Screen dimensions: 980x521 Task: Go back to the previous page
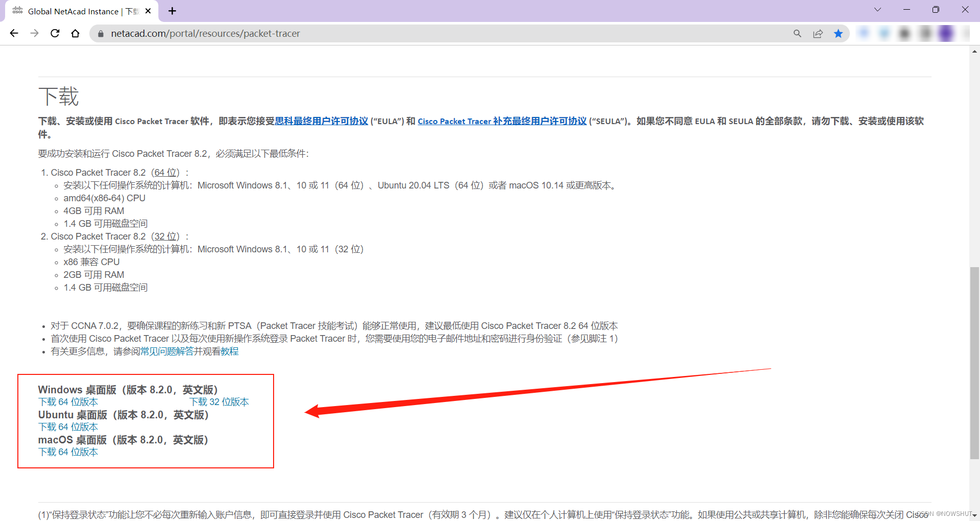coord(14,33)
